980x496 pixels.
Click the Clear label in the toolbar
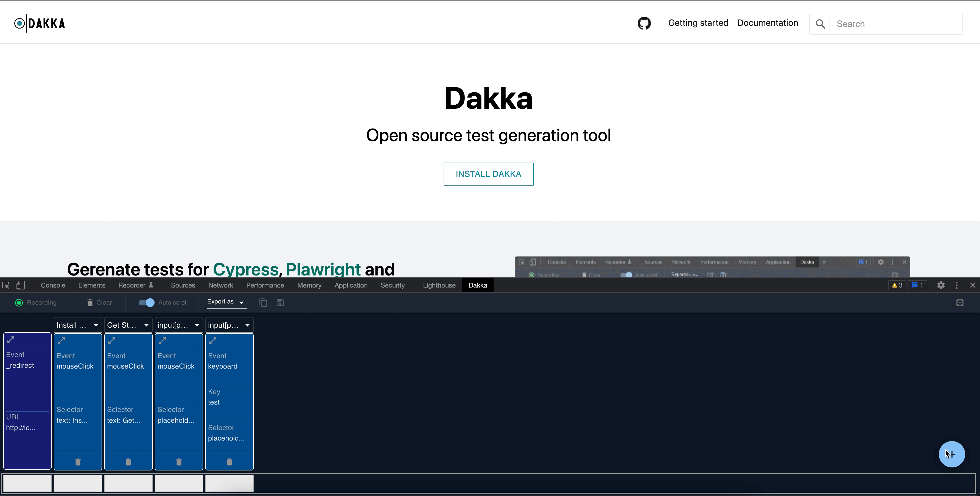click(x=104, y=303)
